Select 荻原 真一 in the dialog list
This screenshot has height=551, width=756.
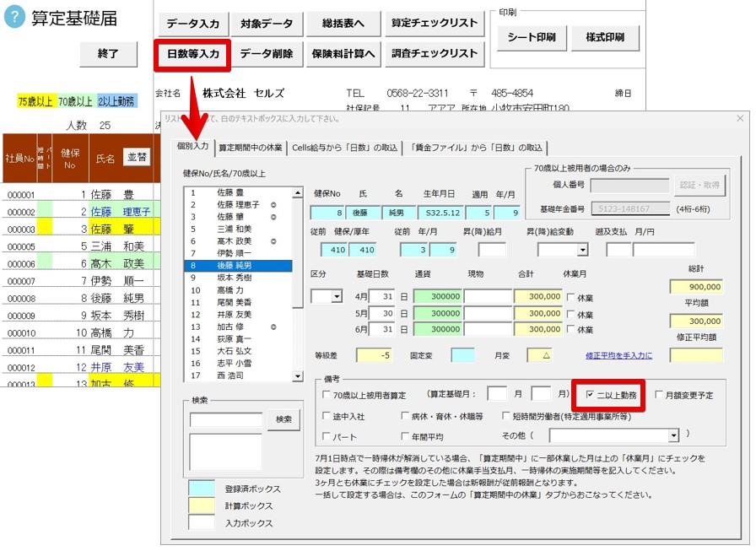pyautogui.click(x=238, y=339)
